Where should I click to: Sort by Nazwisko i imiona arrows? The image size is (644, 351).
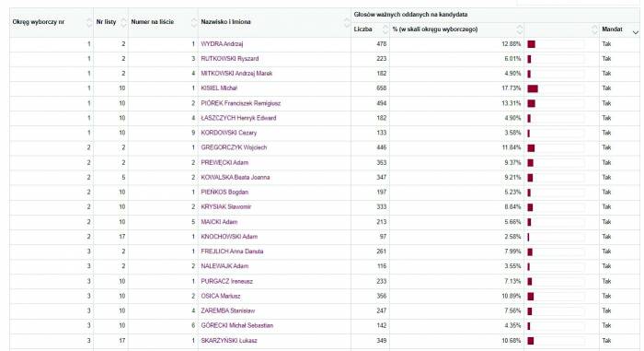click(347, 22)
